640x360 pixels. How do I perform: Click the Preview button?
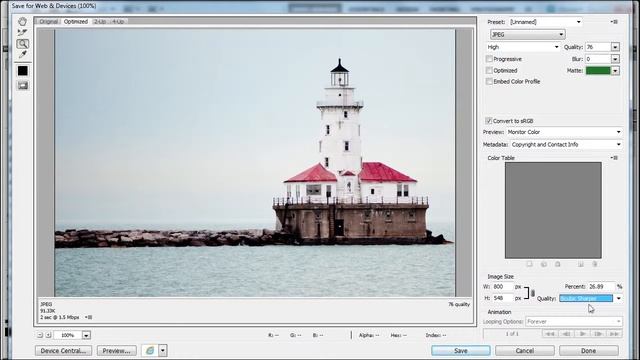point(116,351)
